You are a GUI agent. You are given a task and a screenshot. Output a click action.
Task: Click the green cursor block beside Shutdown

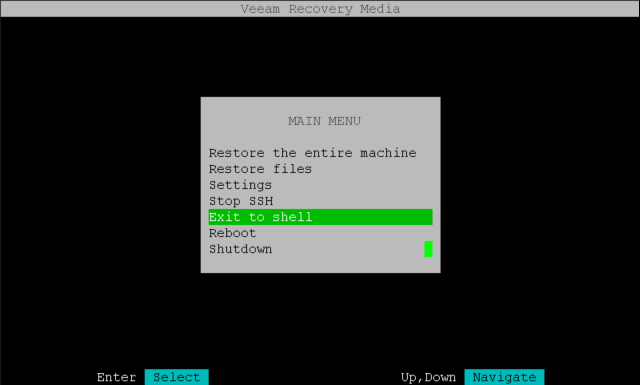(429, 249)
